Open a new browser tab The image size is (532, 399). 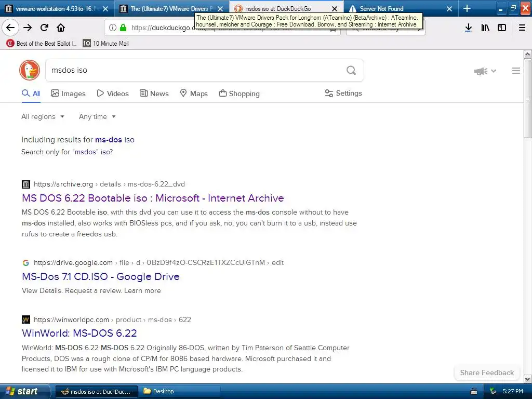[x=467, y=8]
